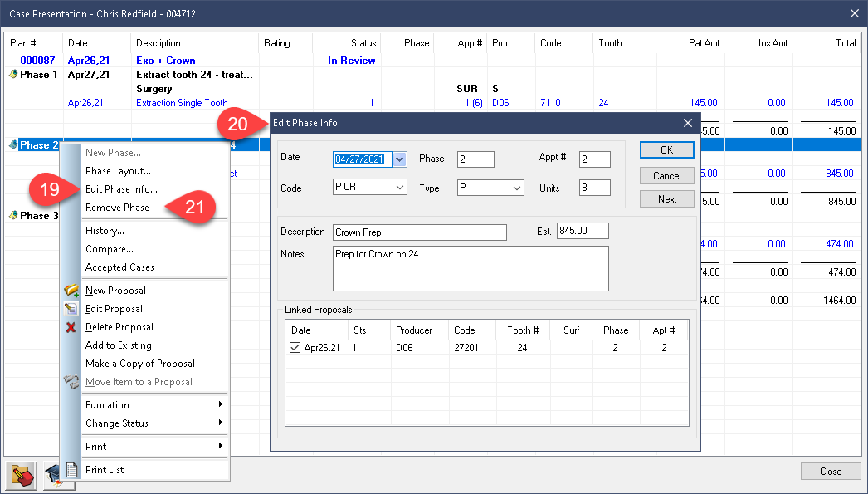Click Extraction Single Tooth entry

[182, 102]
